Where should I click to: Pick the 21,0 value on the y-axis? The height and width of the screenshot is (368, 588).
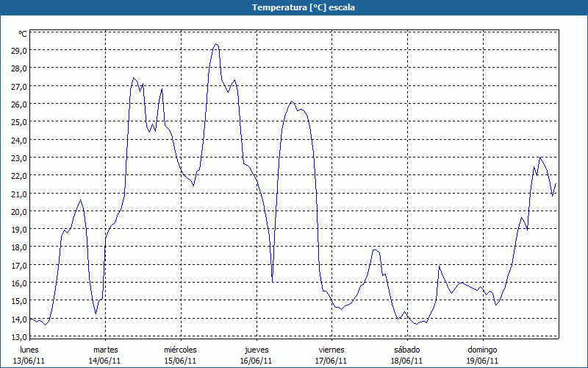18,193
